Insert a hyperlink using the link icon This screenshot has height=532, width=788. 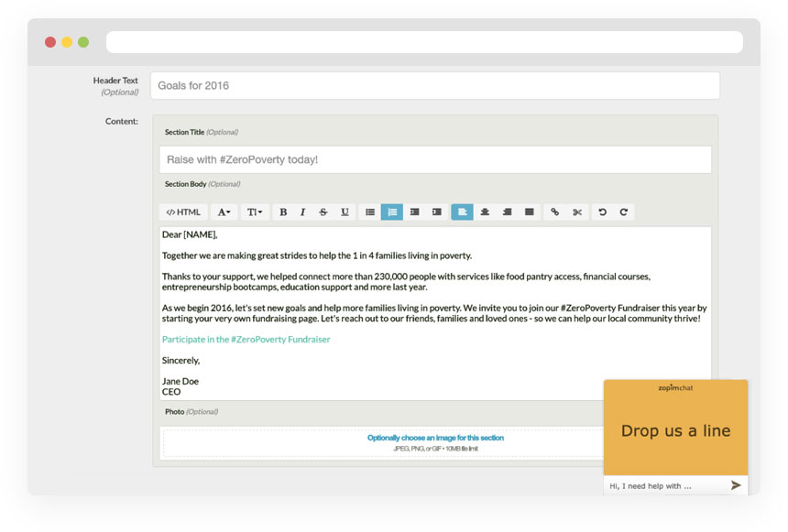pos(555,212)
